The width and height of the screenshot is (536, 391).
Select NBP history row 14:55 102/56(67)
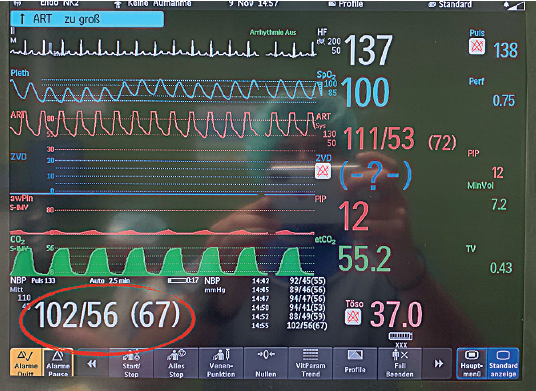coord(290,325)
